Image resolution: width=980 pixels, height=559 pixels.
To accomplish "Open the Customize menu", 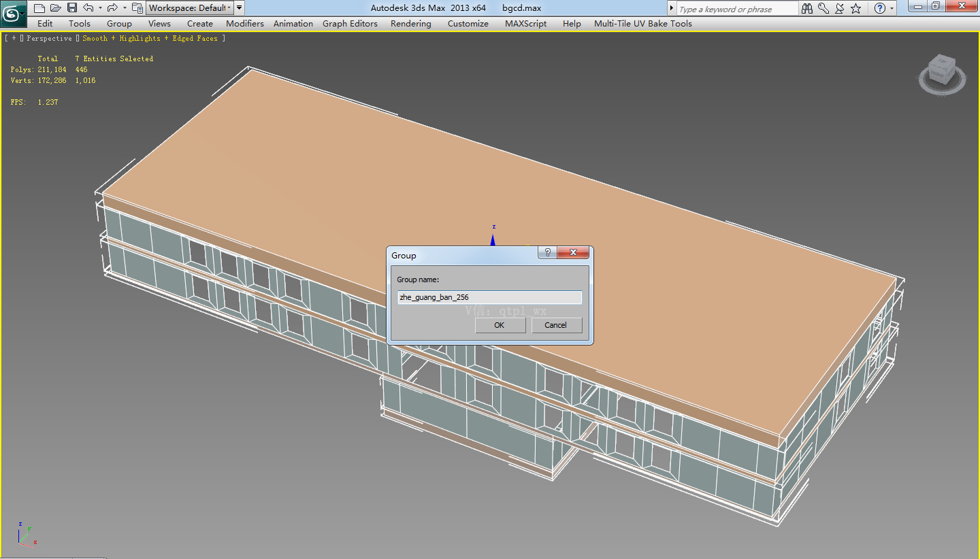I will point(468,23).
